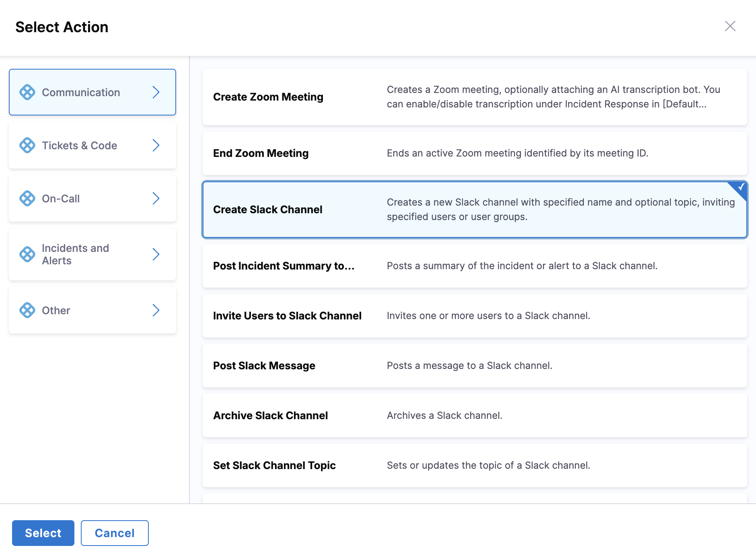756x556 pixels.
Task: Click description 'Archives a Slack channel.'
Action: (x=445, y=416)
